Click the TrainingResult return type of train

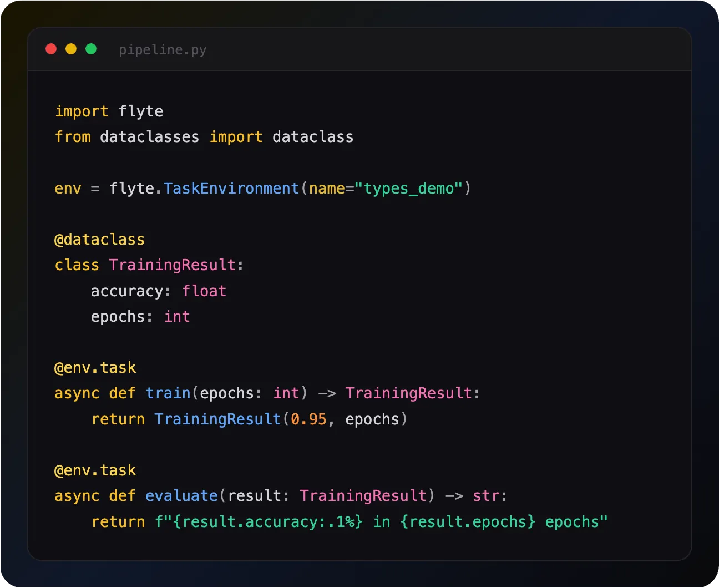409,393
